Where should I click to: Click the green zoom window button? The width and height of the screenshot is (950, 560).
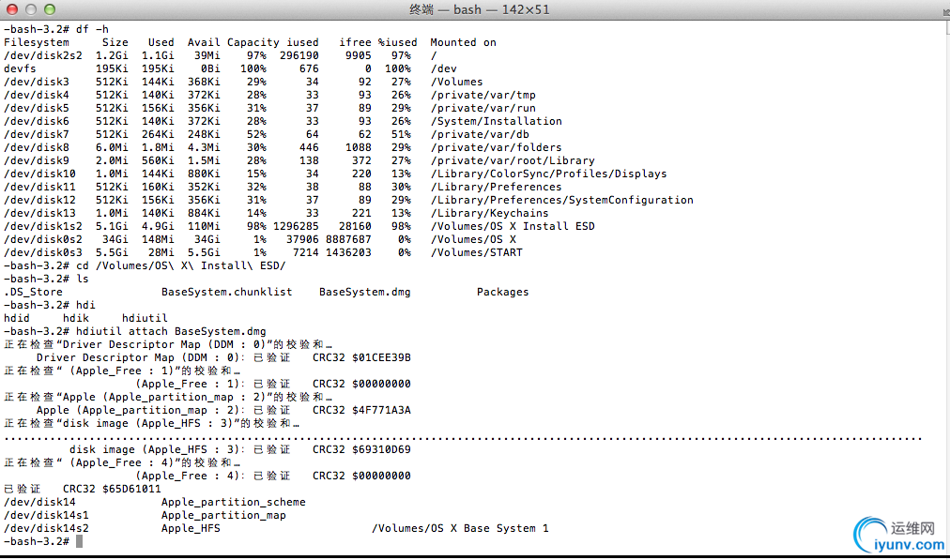[x=50, y=9]
